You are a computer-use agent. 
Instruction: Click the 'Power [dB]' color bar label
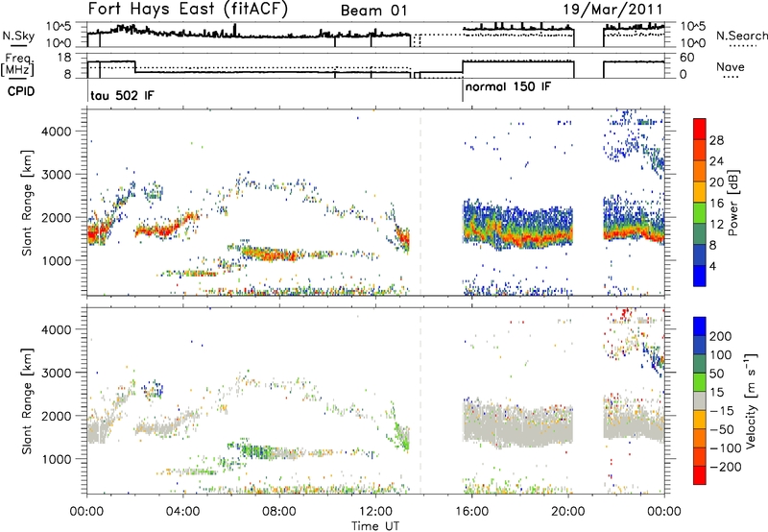[x=732, y=203]
